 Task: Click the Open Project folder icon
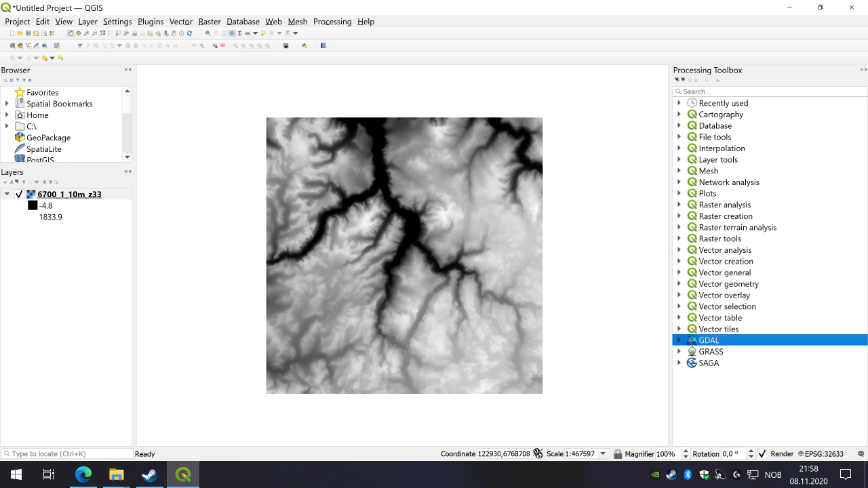[x=20, y=33]
